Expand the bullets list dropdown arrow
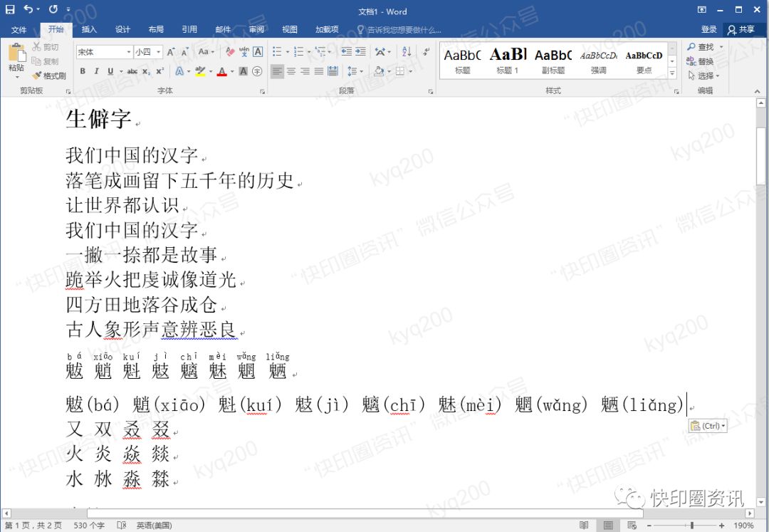Image resolution: width=769 pixels, height=532 pixels. tap(288, 51)
